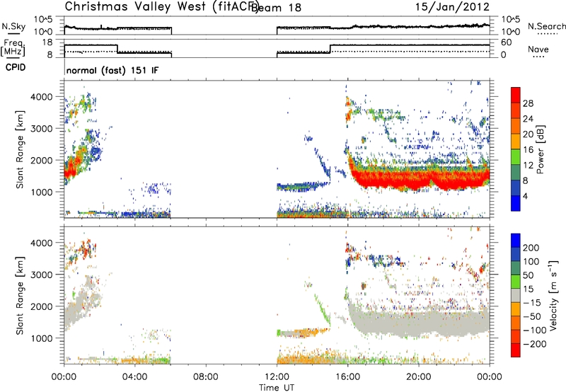Click the '08:00' time axis label
566x392 pixels.
206,377
